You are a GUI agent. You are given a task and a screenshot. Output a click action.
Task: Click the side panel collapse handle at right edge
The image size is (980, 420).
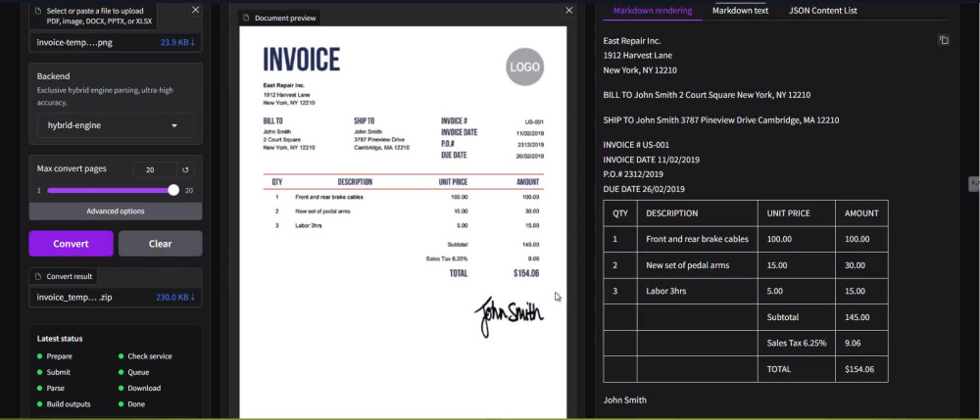(974, 183)
